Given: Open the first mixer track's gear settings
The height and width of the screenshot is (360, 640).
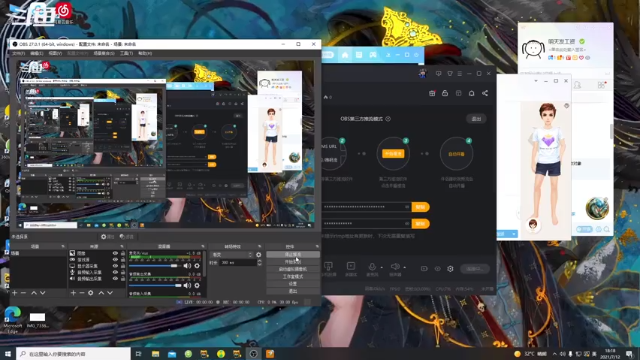Looking at the screenshot, I should pyautogui.click(x=197, y=266).
